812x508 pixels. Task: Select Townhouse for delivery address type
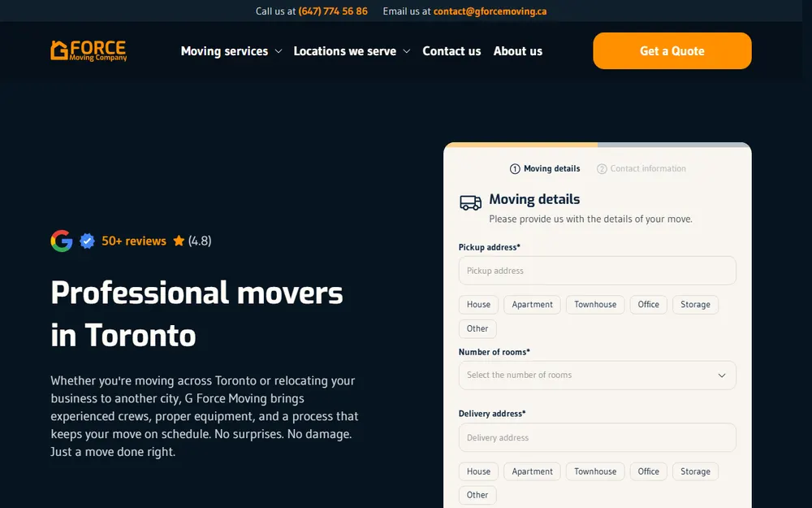595,471
